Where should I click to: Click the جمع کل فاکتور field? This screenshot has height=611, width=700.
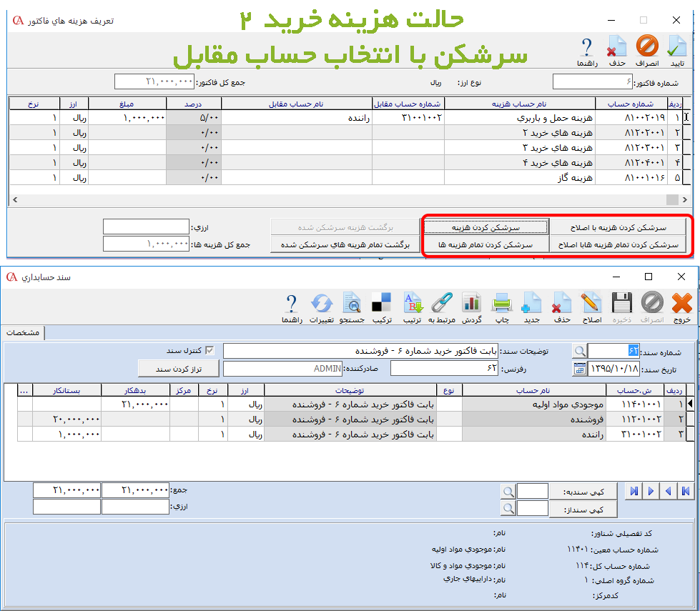click(154, 82)
